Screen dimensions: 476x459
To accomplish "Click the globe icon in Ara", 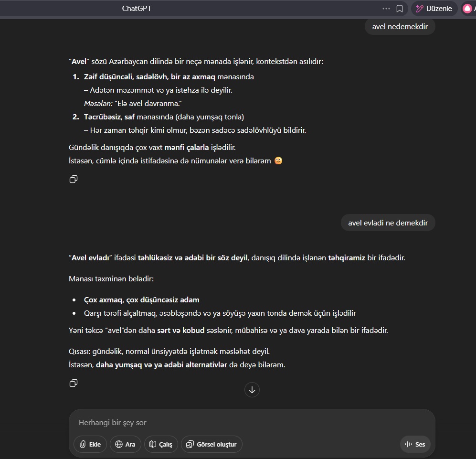I will pos(119,444).
